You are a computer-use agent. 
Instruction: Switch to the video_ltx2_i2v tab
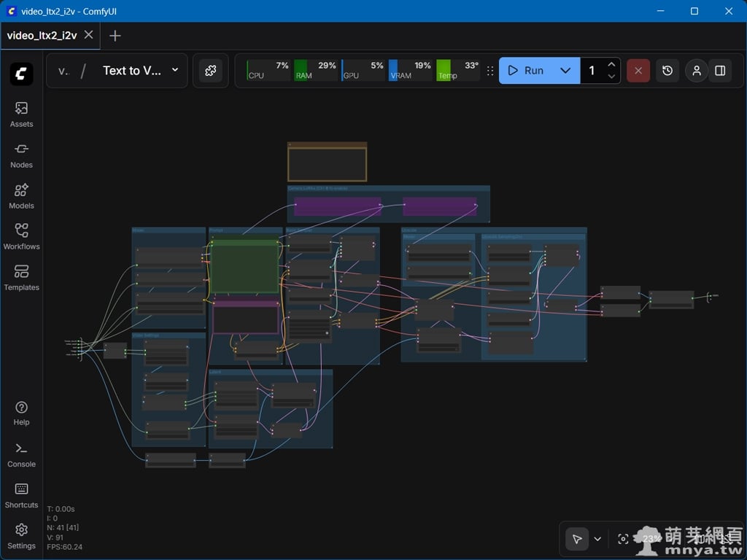click(x=42, y=35)
